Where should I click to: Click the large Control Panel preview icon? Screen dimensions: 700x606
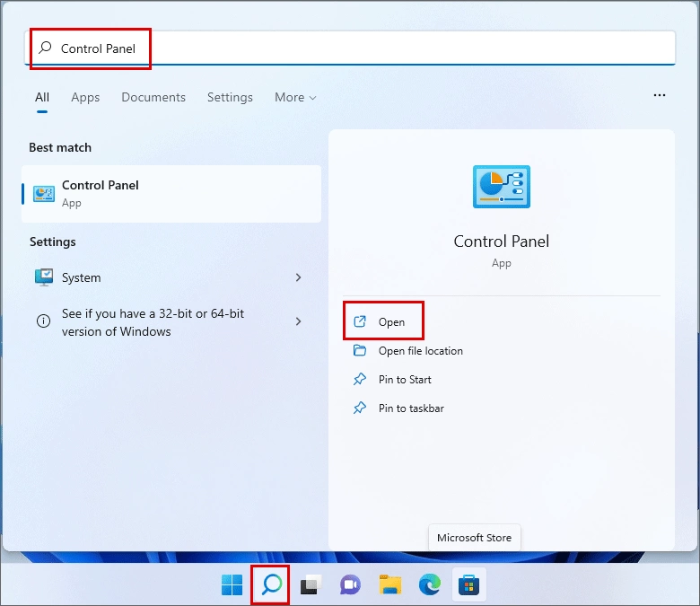tap(502, 187)
